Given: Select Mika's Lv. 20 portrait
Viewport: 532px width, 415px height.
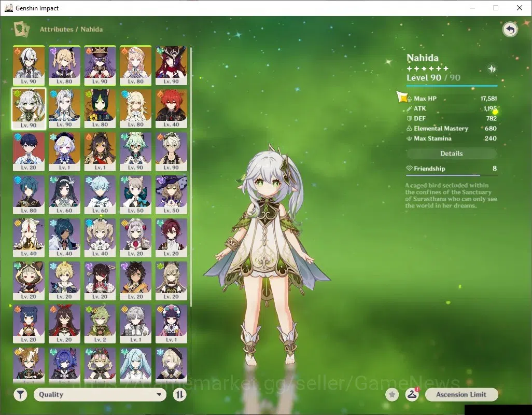Looking at the screenshot, I should (64, 281).
